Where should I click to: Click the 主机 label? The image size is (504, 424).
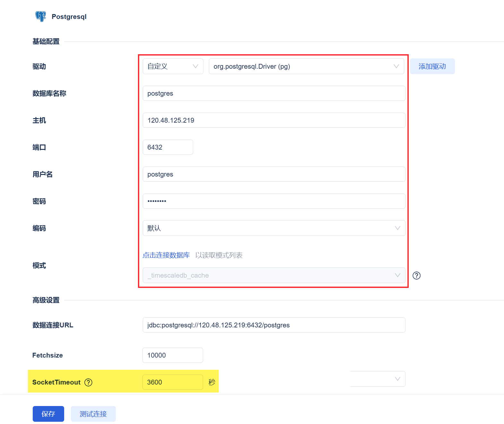[x=39, y=120]
